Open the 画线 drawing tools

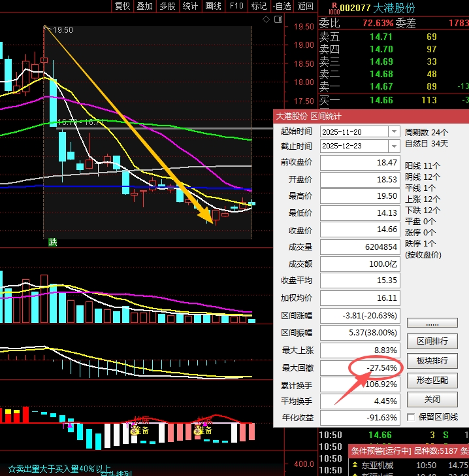tap(213, 6)
